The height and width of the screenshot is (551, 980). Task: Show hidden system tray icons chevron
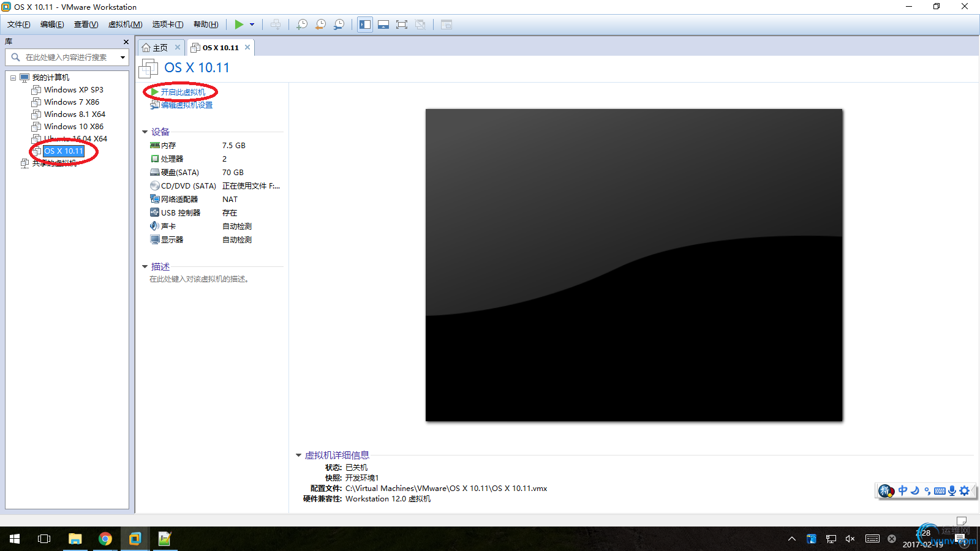pos(792,539)
